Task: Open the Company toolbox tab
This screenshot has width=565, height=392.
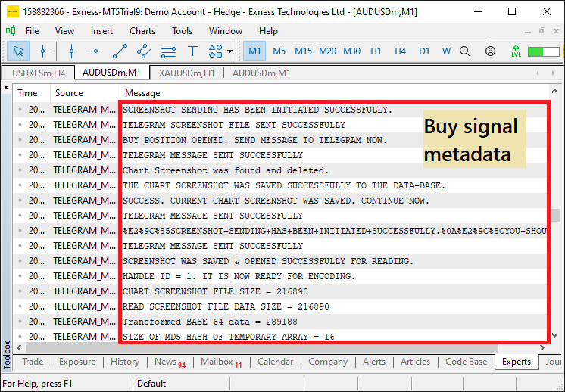Action: click(327, 362)
